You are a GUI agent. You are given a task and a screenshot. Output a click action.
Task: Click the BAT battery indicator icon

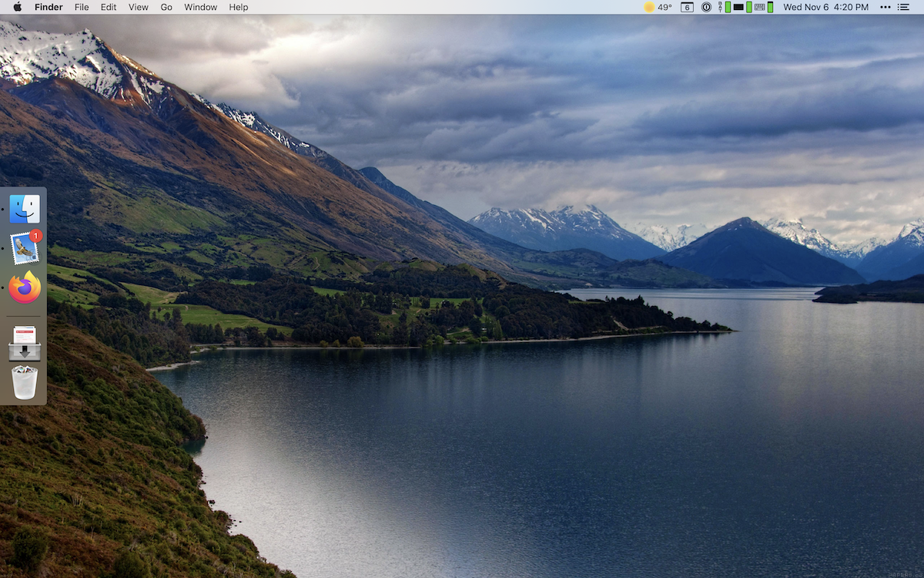[x=725, y=7]
